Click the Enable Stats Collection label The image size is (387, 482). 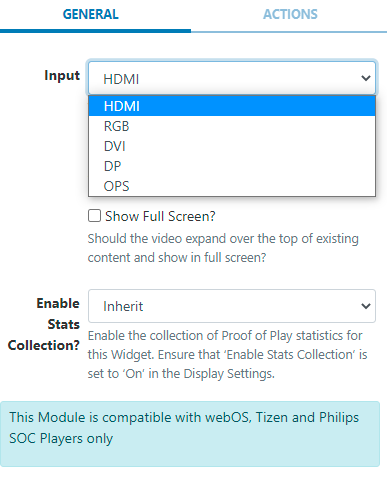(x=44, y=324)
